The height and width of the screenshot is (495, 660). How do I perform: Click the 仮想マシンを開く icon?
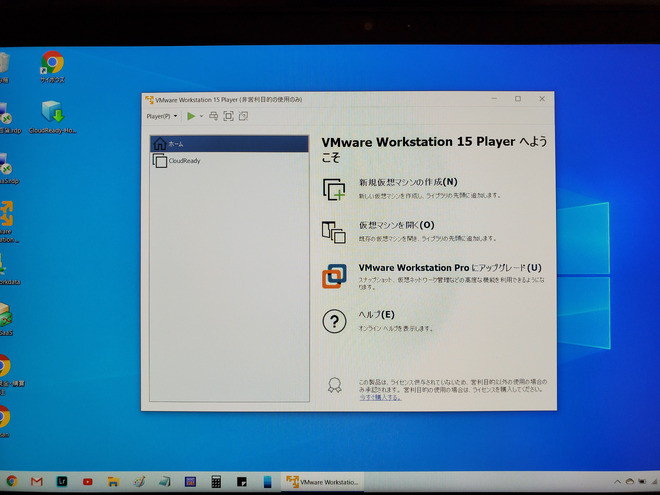point(334,232)
